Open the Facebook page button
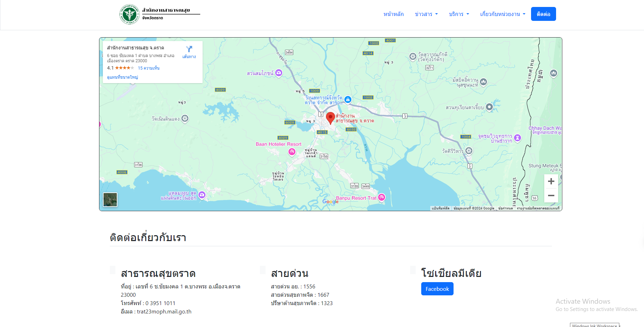 [437, 288]
